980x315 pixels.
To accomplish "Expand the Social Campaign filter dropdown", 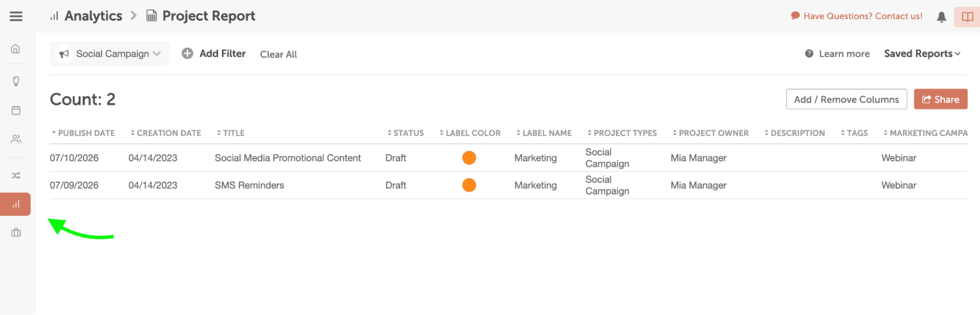I will [109, 53].
